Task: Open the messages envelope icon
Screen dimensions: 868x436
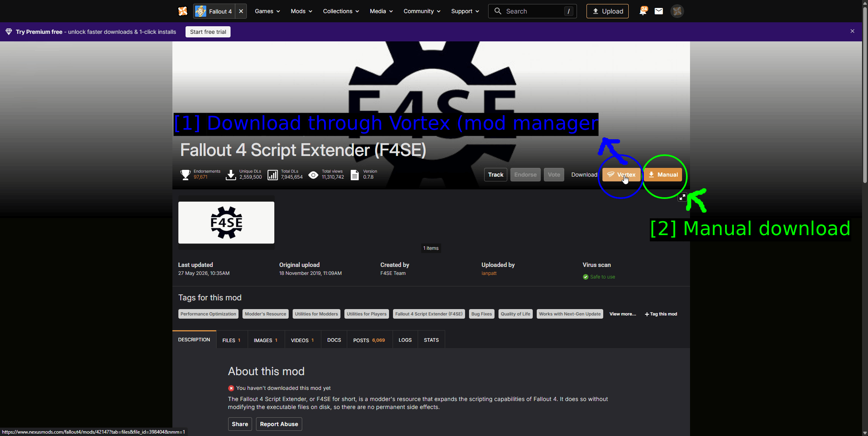Action: point(659,11)
